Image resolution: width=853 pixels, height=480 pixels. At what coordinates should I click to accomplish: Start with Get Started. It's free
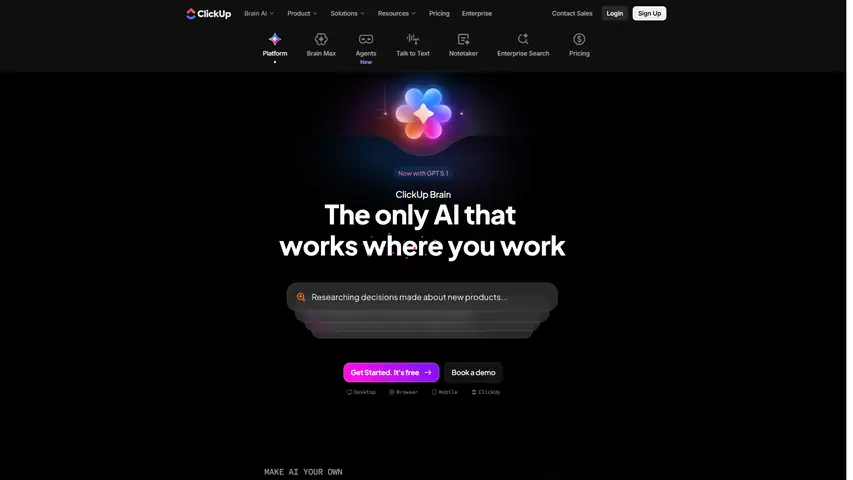coord(391,372)
